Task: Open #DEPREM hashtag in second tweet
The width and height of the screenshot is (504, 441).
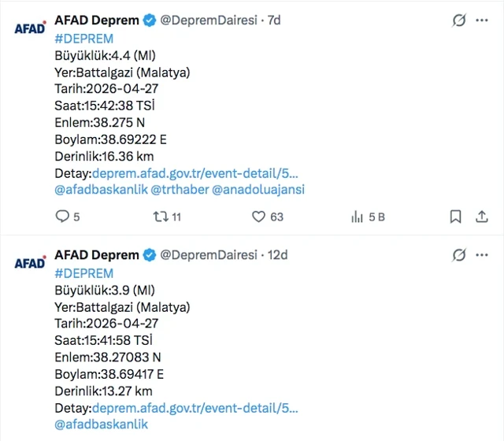Action: [83, 273]
